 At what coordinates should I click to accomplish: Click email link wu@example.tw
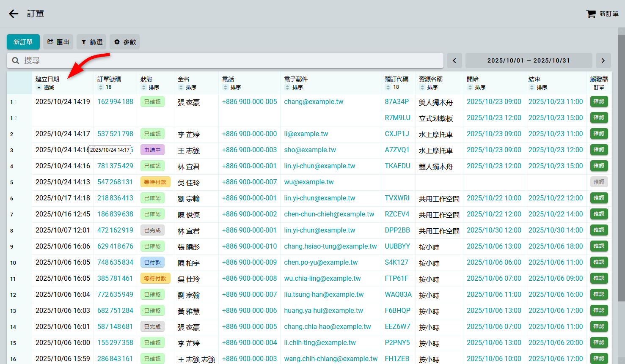point(308,182)
